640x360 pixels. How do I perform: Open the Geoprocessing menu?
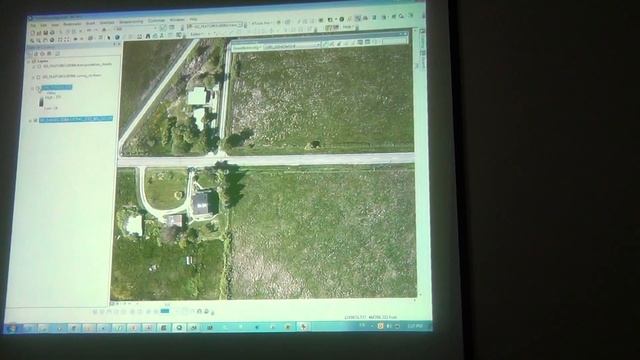tap(131, 22)
